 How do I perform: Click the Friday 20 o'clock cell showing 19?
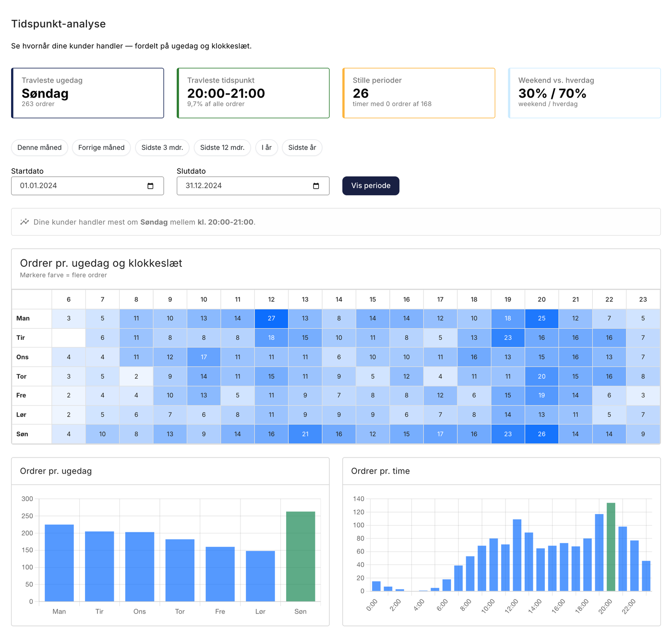point(541,396)
